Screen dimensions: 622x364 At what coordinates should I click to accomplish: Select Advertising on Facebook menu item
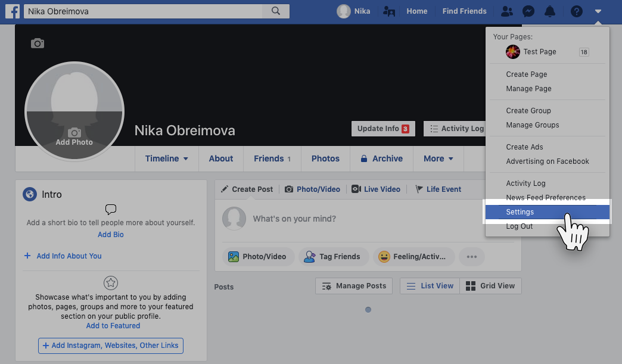pos(548,161)
